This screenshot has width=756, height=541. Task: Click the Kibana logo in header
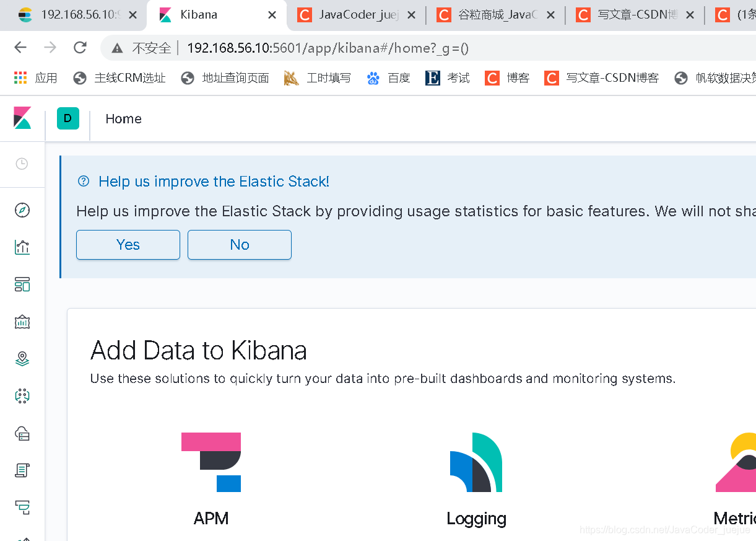pos(22,118)
